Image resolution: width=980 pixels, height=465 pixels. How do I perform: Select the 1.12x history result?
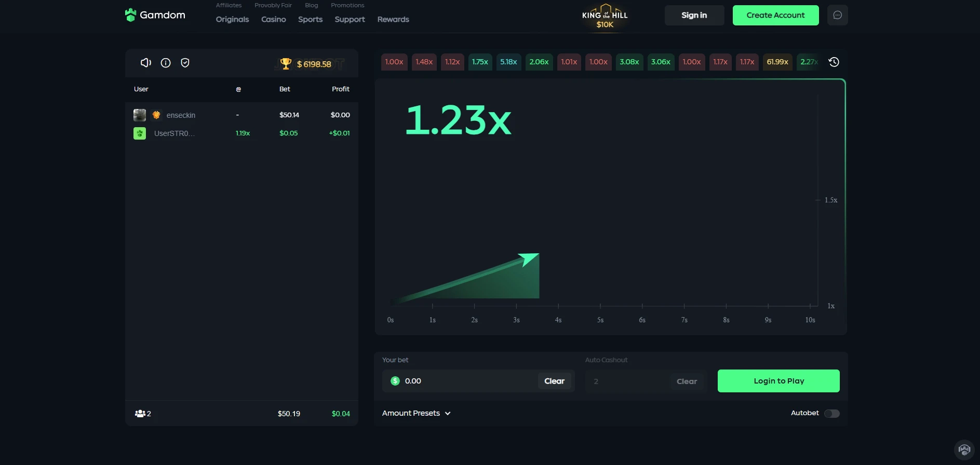click(x=452, y=62)
